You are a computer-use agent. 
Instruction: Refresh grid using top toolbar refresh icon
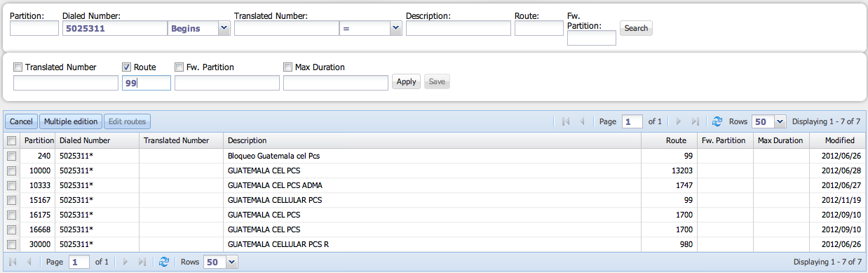717,121
